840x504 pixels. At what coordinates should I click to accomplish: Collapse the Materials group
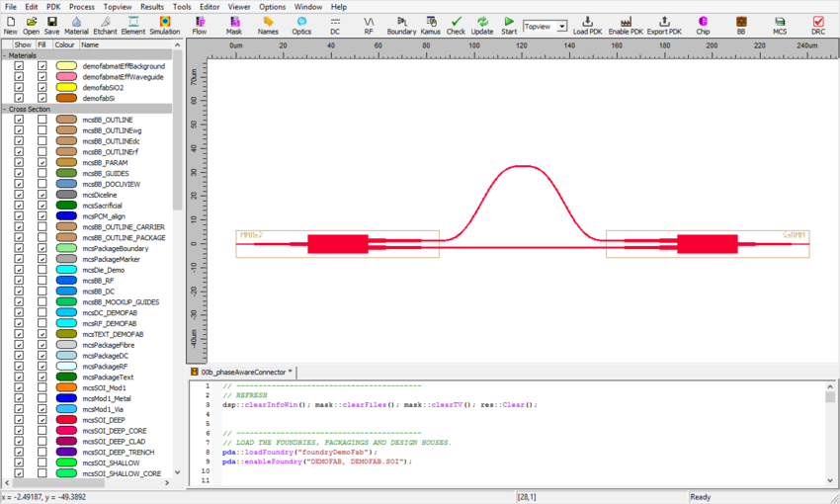tap(4, 55)
